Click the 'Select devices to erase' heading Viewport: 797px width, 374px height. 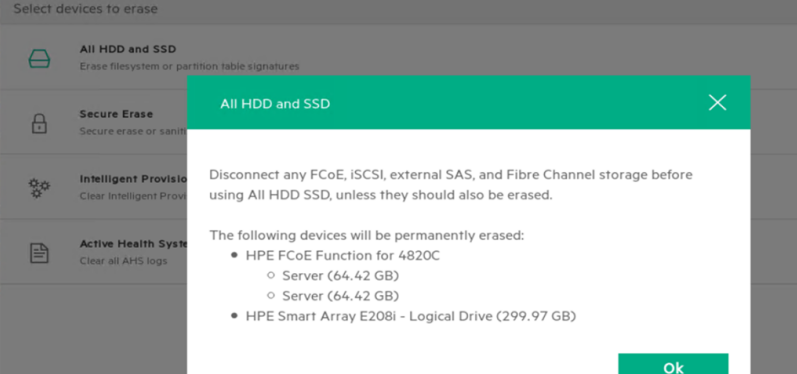click(85, 9)
